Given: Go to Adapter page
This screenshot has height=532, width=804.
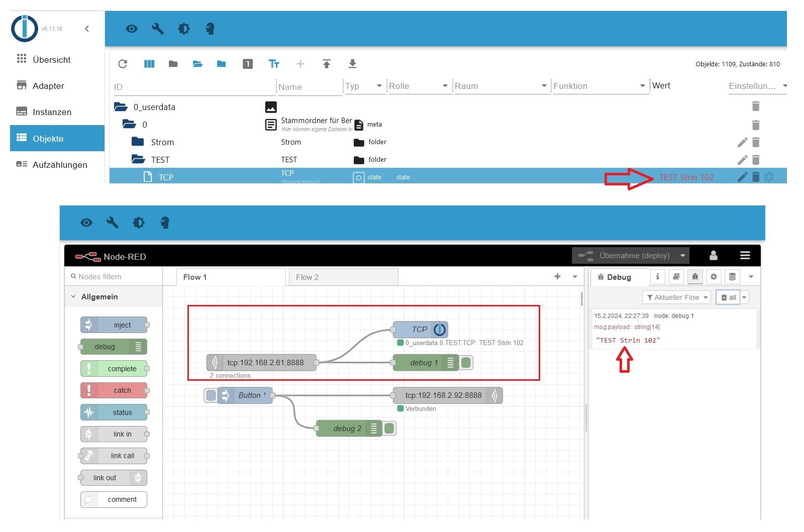Looking at the screenshot, I should 57,86.
